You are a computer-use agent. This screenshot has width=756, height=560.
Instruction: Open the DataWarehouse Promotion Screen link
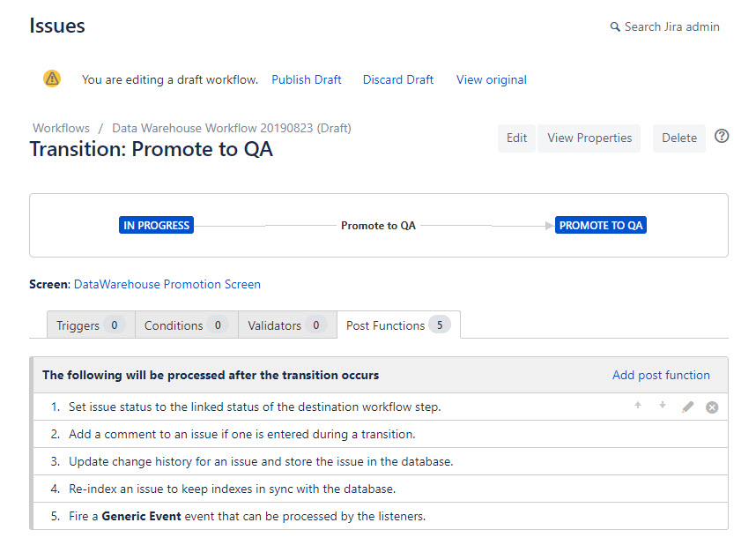click(x=167, y=284)
